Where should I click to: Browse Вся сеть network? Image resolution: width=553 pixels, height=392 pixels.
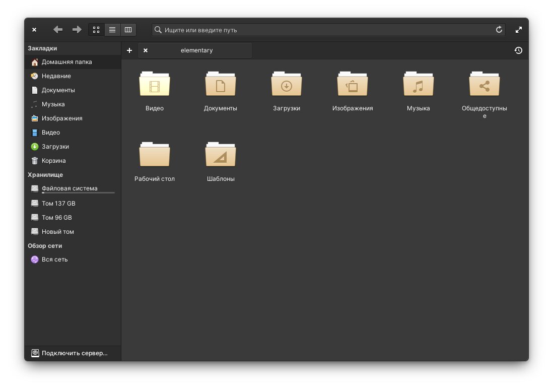[x=54, y=259]
